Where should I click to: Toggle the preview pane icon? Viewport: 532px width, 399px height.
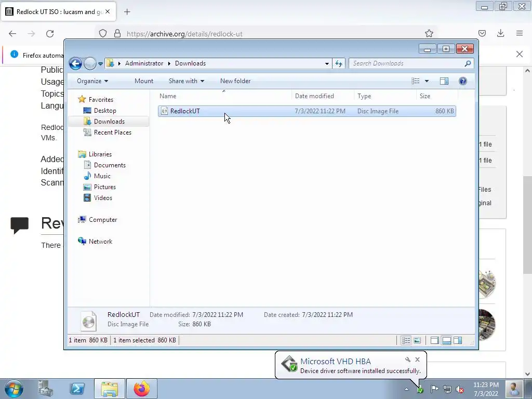(x=444, y=81)
